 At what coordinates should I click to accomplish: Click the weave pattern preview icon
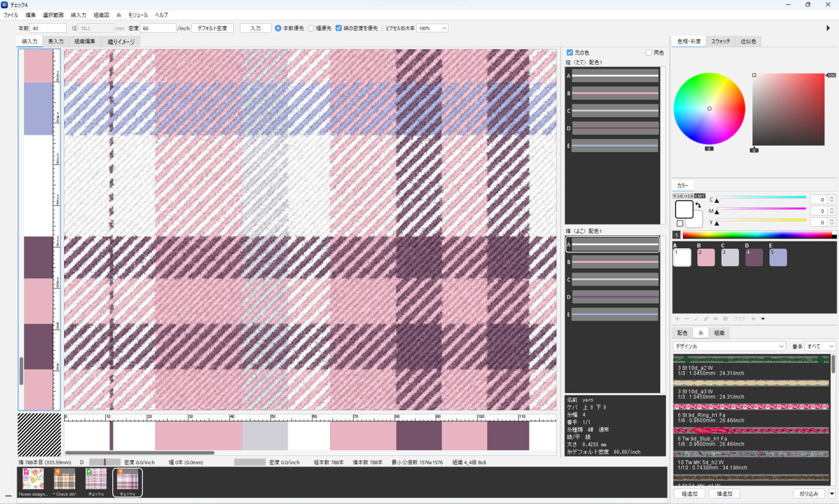(39, 435)
